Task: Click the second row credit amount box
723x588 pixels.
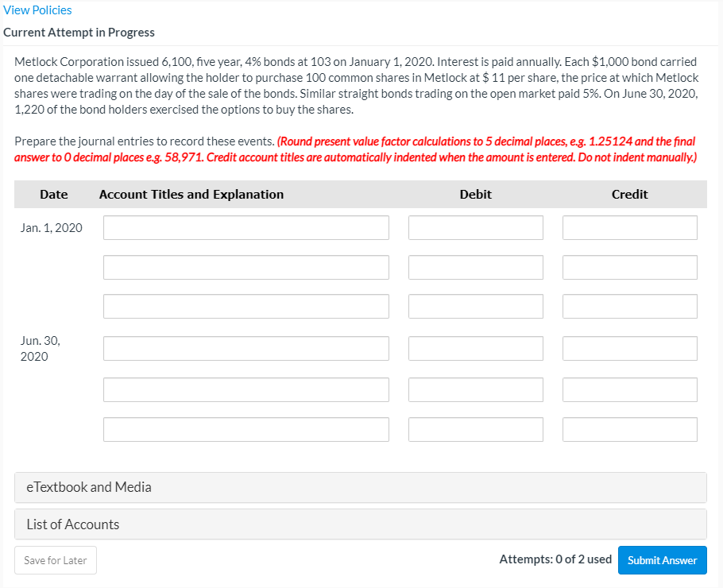Action: (x=629, y=267)
